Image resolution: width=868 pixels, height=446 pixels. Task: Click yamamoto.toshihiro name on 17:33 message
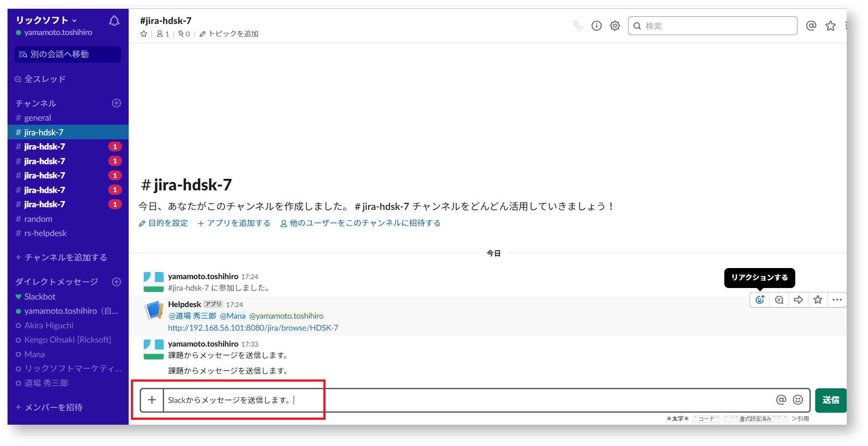(x=203, y=344)
